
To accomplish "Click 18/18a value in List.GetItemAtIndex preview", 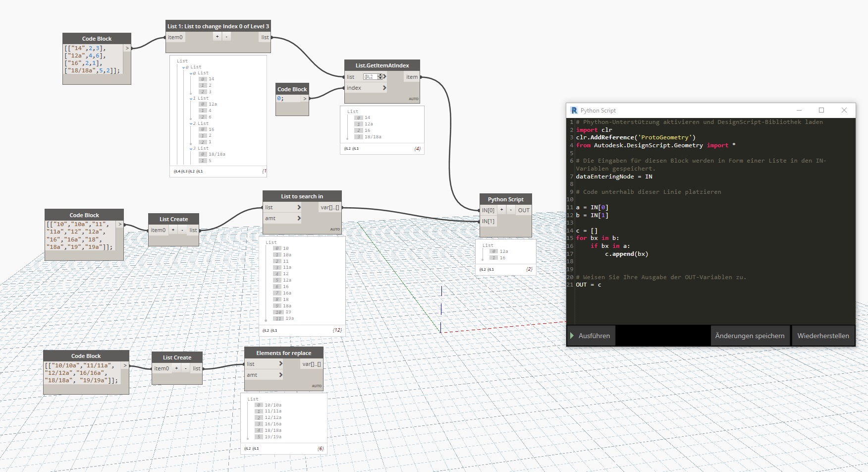I will click(x=373, y=137).
